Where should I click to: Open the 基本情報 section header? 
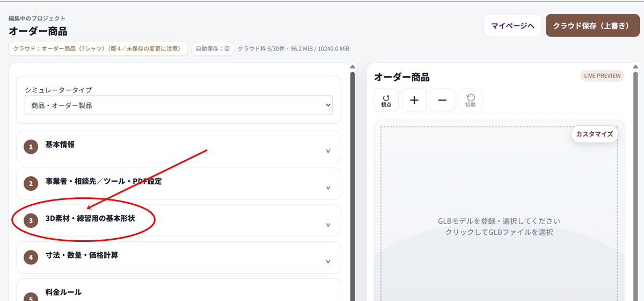(179, 147)
